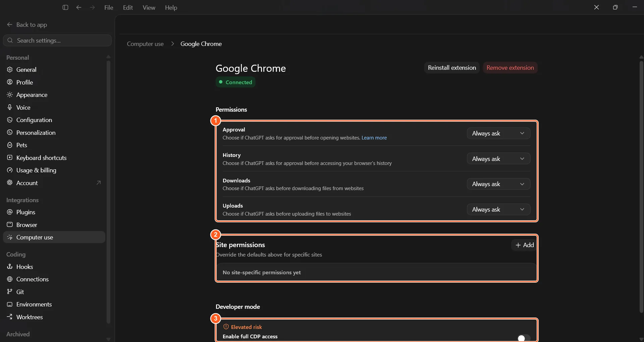
Task: Click the Usage & billing gauge icon
Action: click(10, 170)
